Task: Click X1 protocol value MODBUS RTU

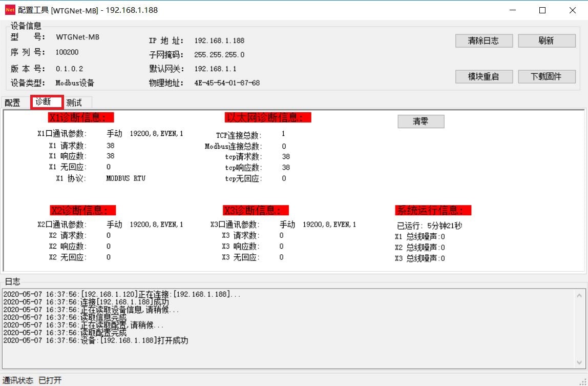Action: 125,178
